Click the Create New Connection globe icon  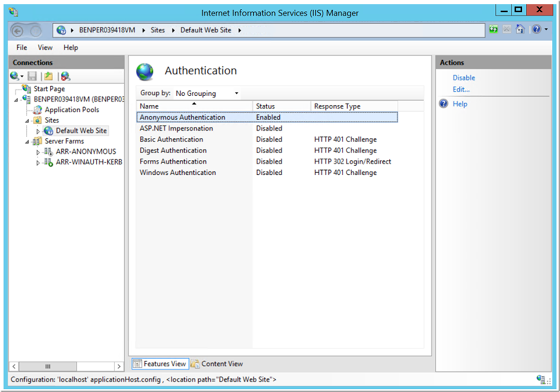(x=15, y=76)
